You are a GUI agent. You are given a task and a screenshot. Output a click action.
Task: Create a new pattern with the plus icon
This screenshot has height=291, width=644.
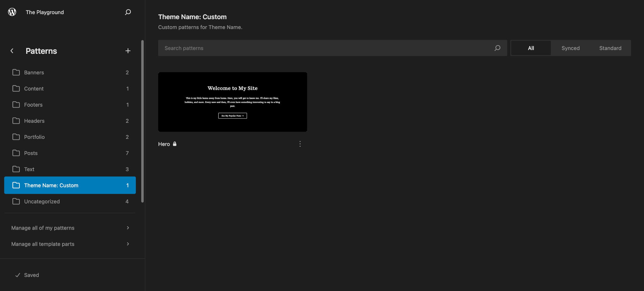(x=128, y=50)
